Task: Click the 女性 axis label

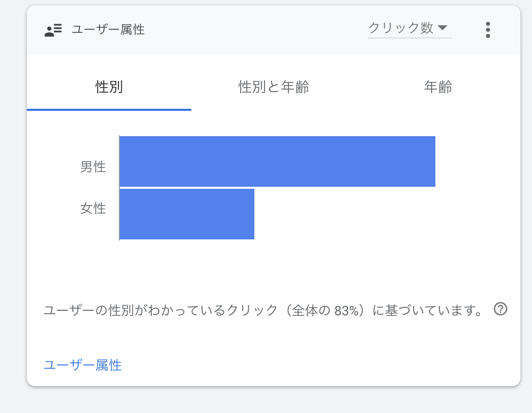Action: [93, 208]
